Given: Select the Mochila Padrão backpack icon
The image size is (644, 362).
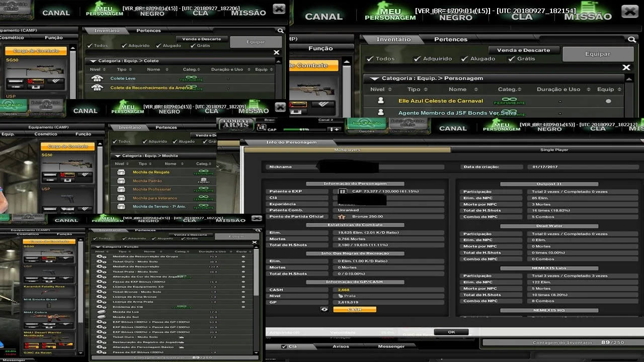Looking at the screenshot, I should click(121, 181).
